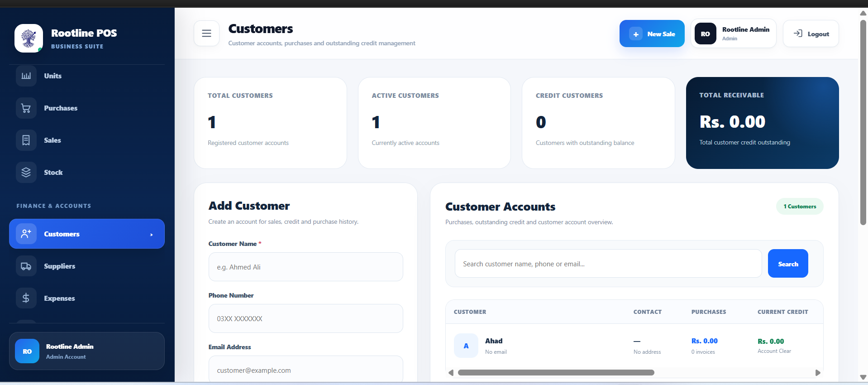This screenshot has height=385, width=868.
Task: Click the '1 Customers' count badge
Action: click(800, 207)
